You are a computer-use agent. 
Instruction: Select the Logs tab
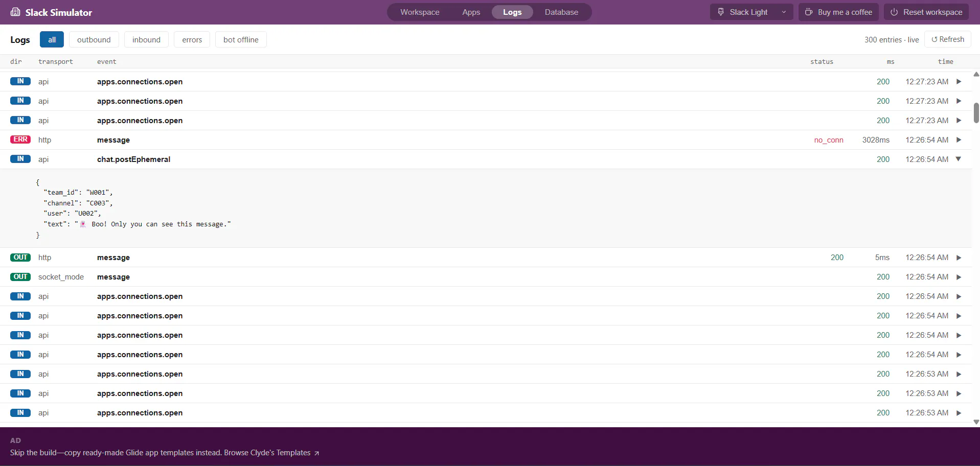512,12
